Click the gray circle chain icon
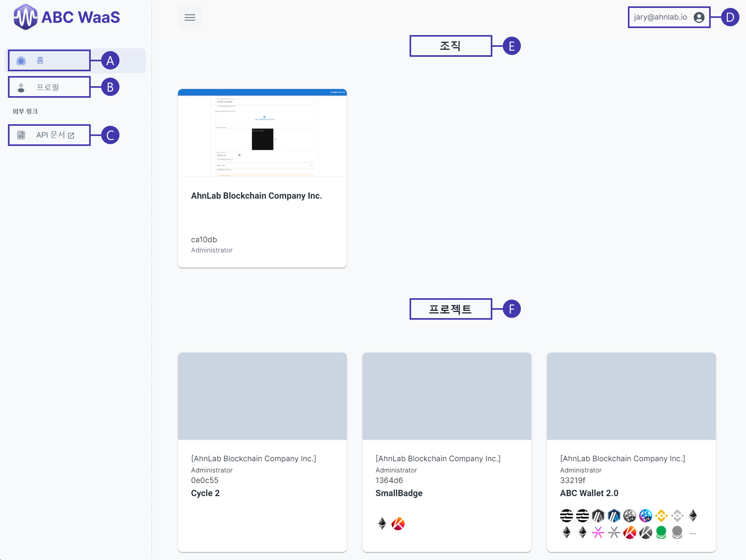Viewport: 746px width, 560px height. coord(677,533)
